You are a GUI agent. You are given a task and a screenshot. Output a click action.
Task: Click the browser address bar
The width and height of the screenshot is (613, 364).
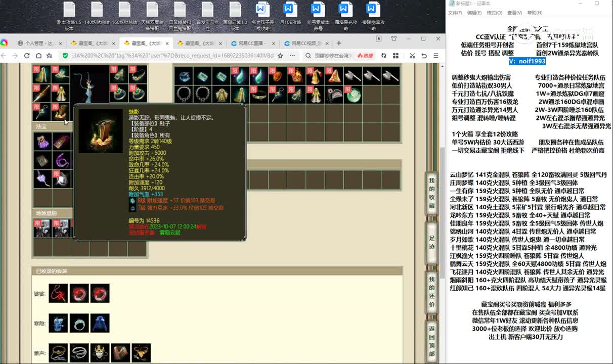[172, 56]
